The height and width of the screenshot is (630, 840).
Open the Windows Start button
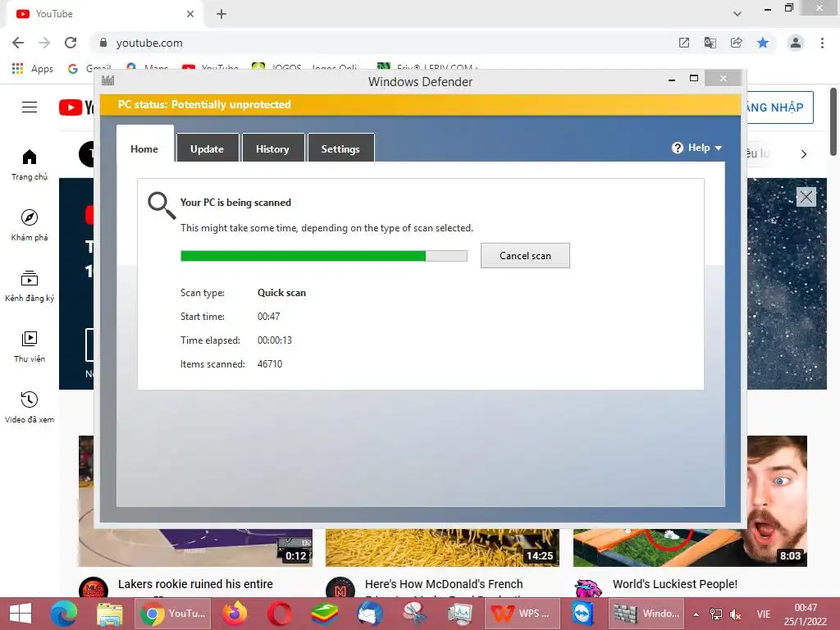coord(21,614)
